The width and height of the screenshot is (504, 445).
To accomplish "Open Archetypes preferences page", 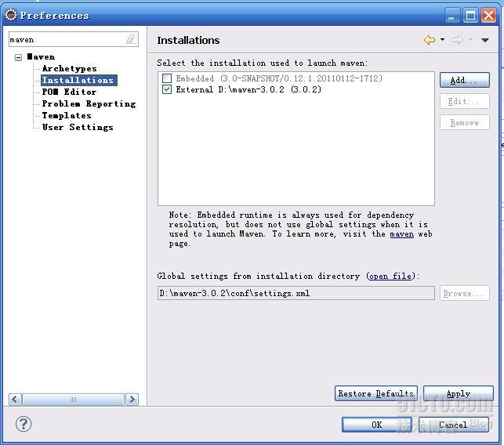I will point(70,68).
